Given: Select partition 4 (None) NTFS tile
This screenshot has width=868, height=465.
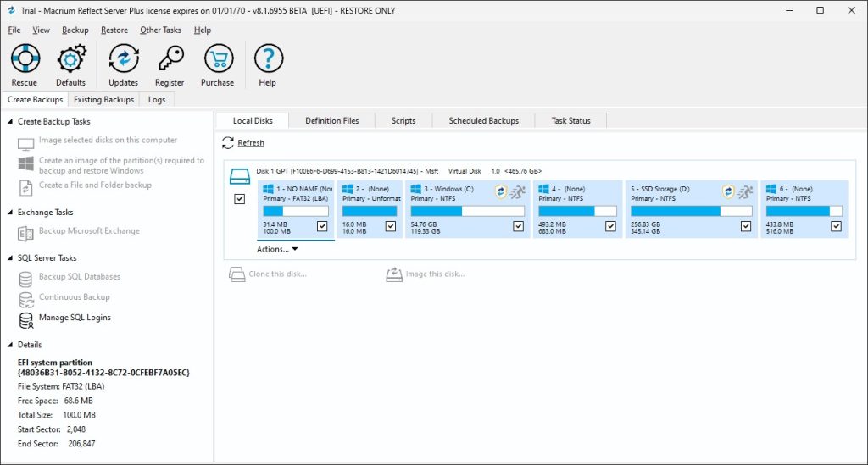Looking at the screenshot, I should (x=577, y=209).
